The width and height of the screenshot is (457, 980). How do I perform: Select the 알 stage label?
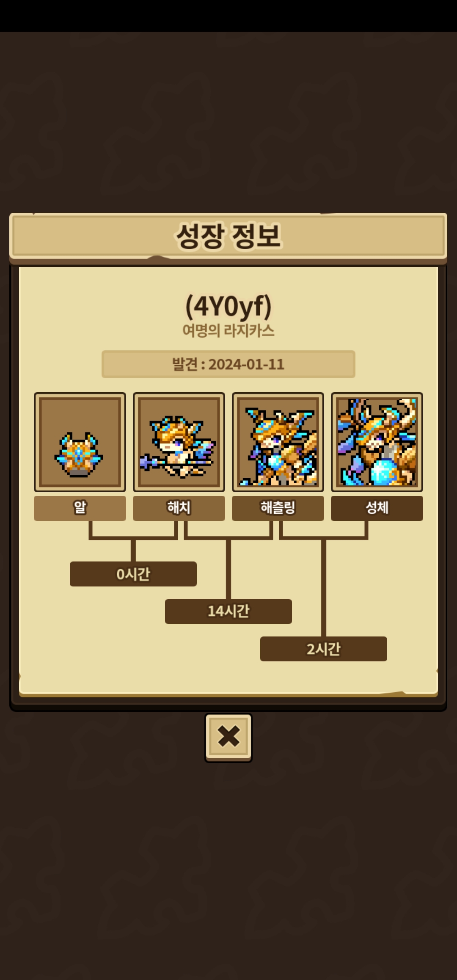coord(80,508)
